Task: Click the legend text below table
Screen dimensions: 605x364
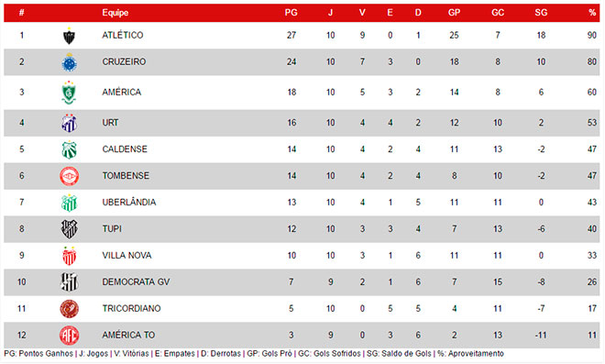Action: (254, 354)
